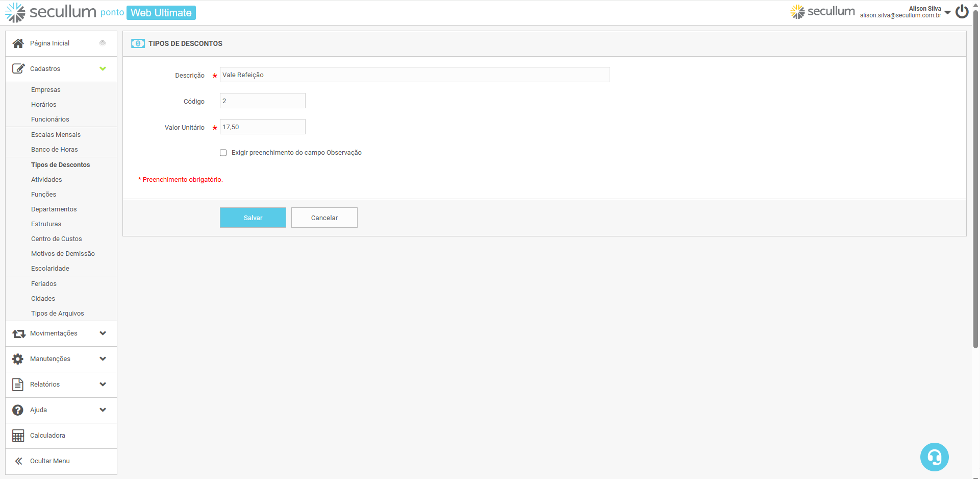Click the Manutenções gear icon
The height and width of the screenshot is (479, 980).
coord(18,359)
